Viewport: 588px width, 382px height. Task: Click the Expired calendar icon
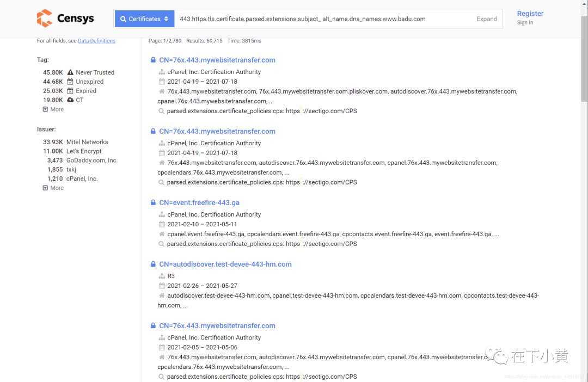tap(70, 91)
